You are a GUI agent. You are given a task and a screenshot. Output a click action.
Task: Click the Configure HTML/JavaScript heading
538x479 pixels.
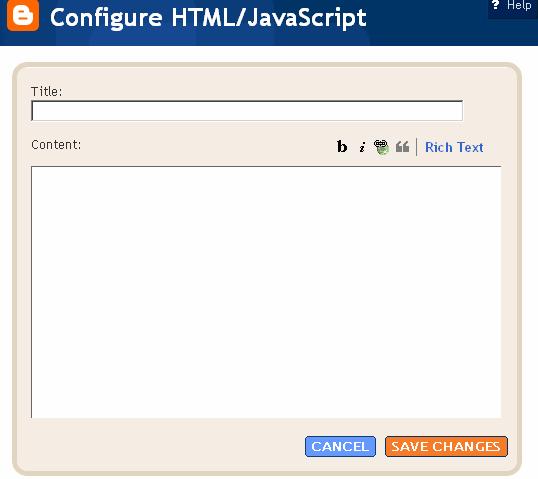[208, 18]
